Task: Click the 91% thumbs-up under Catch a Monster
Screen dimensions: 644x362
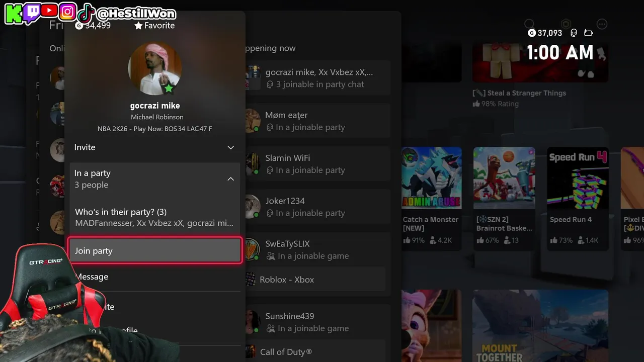Action: pos(407,240)
